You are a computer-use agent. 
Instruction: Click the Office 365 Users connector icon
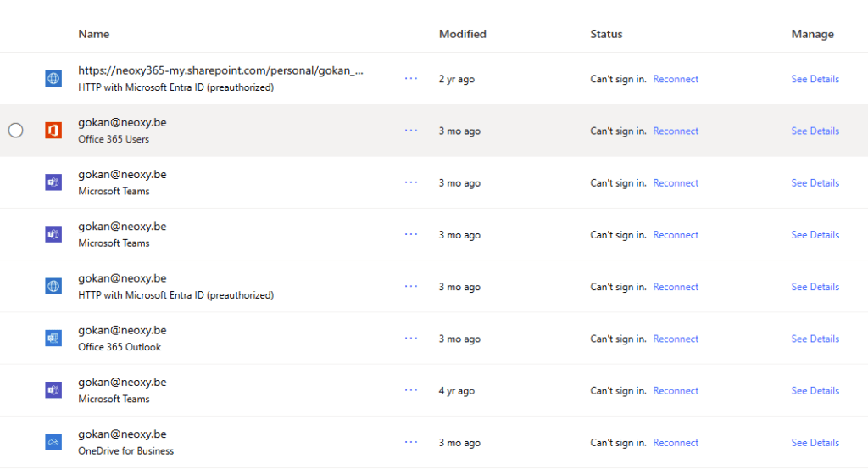[x=53, y=131]
